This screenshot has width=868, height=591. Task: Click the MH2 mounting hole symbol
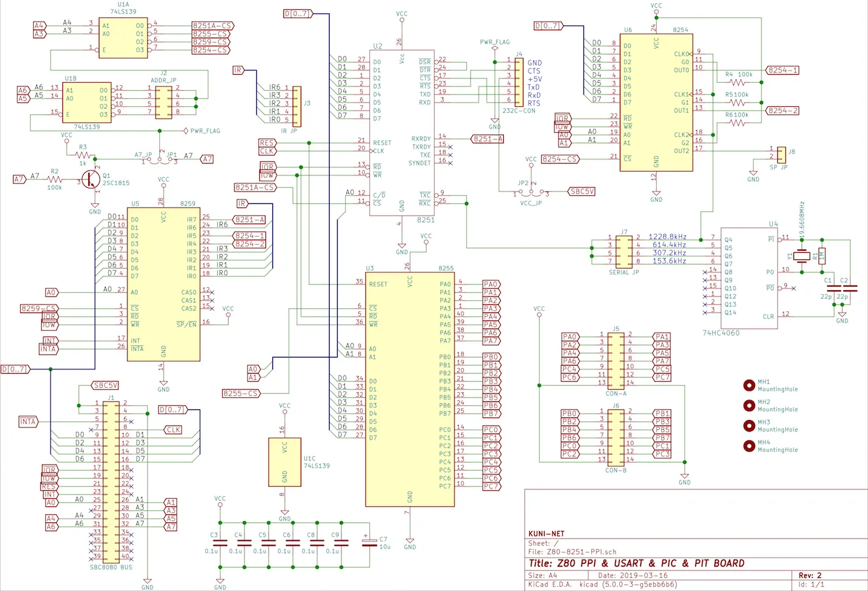(x=749, y=406)
